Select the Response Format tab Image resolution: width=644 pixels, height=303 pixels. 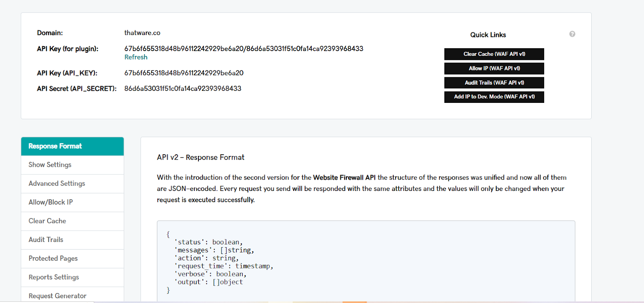coord(72,146)
